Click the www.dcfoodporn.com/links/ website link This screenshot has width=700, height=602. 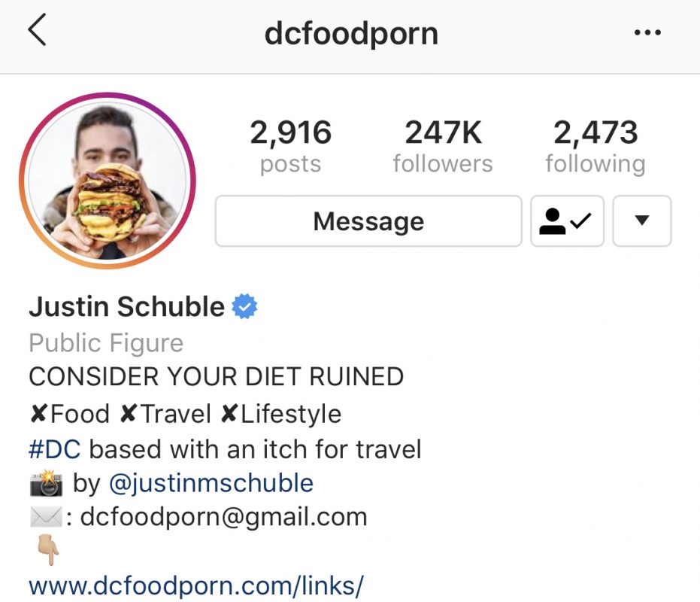pos(196,585)
